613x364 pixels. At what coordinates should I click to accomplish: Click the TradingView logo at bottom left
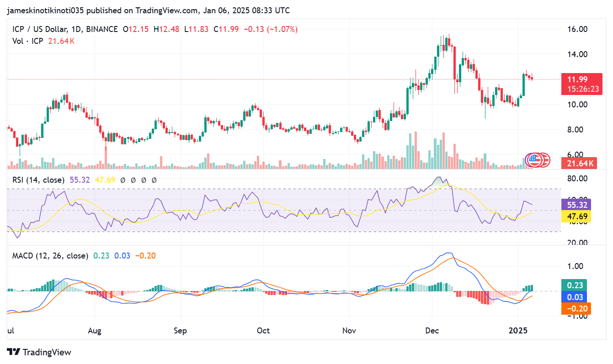(39, 352)
